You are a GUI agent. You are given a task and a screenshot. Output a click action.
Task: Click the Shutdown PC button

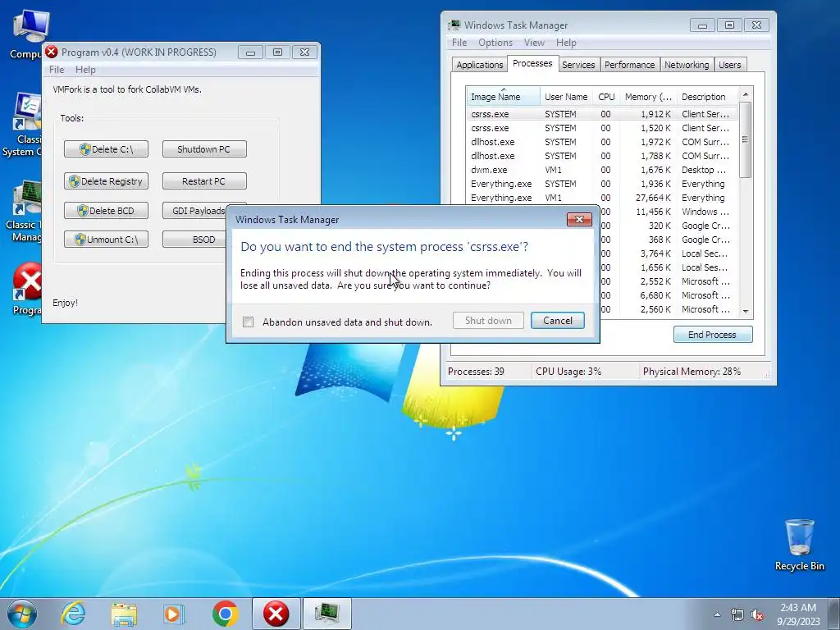(204, 149)
